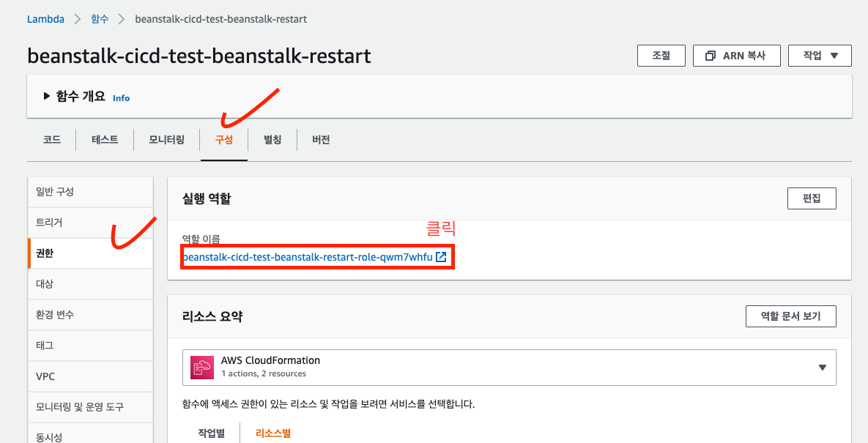Image resolution: width=868 pixels, height=443 pixels.
Task: Switch to the 버전 tab
Action: coord(321,139)
